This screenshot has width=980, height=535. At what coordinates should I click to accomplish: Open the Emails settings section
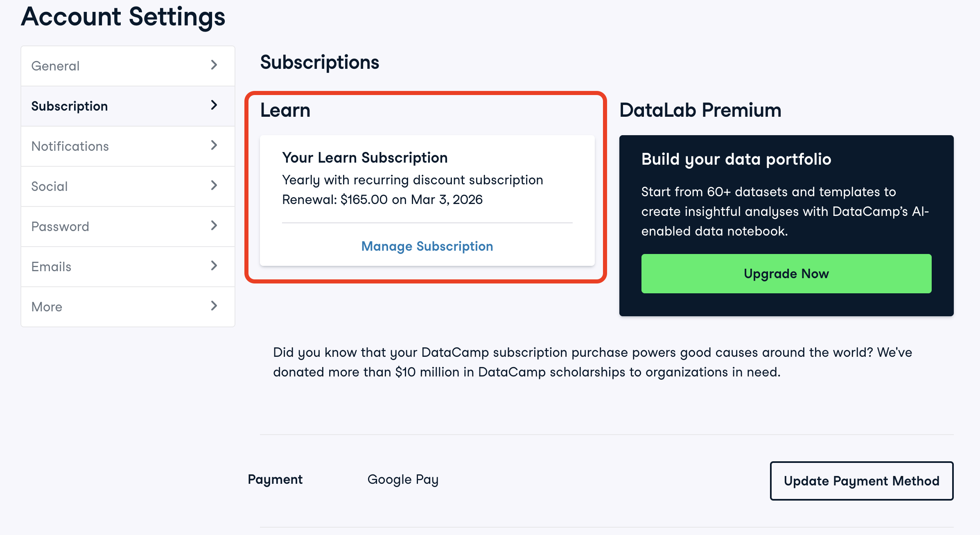52,267
